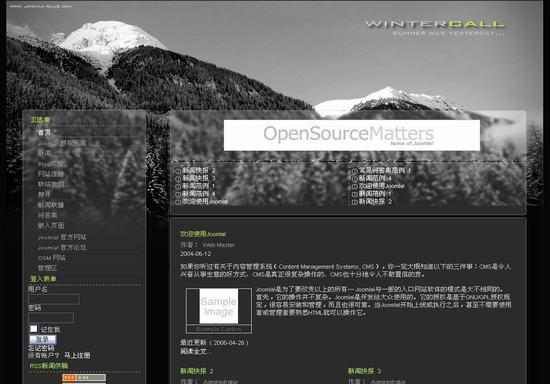
Task: Click the 用户名 username input field
Action: click(53, 299)
